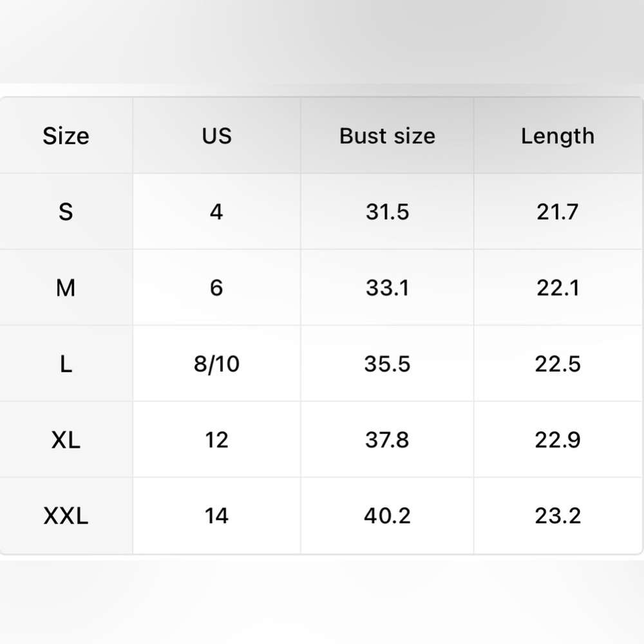
Task: Click bust size value 40.2
Action: pos(387,516)
